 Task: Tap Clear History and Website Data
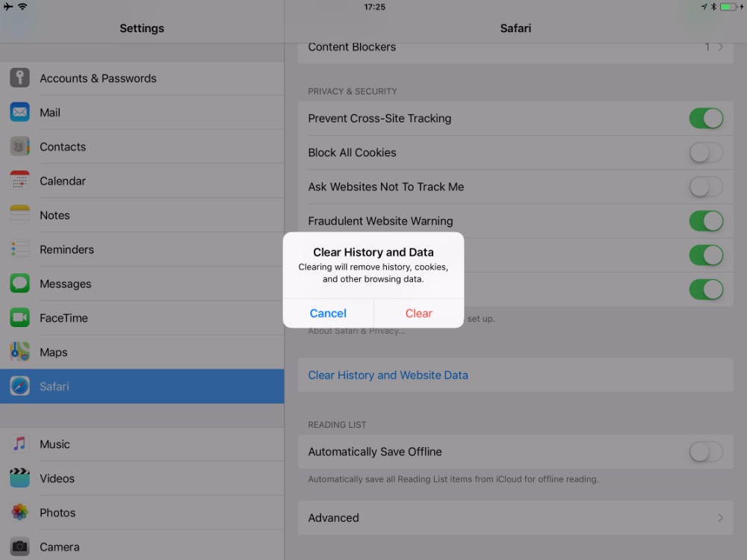point(515,376)
